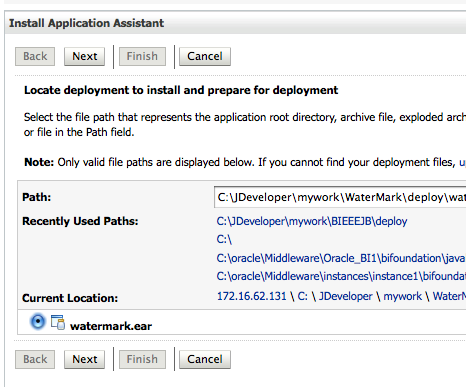
Task: Click the bottom Cancel button
Action: 205,359
